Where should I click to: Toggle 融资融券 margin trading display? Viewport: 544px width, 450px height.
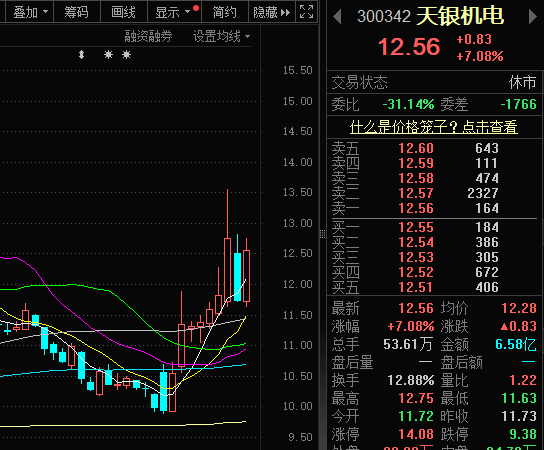[148, 36]
